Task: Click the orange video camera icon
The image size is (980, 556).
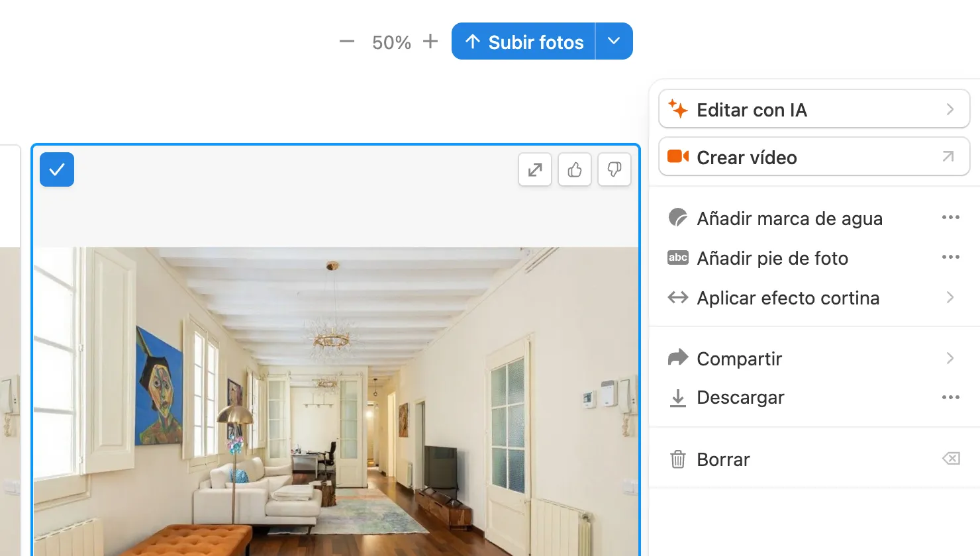Action: click(678, 156)
